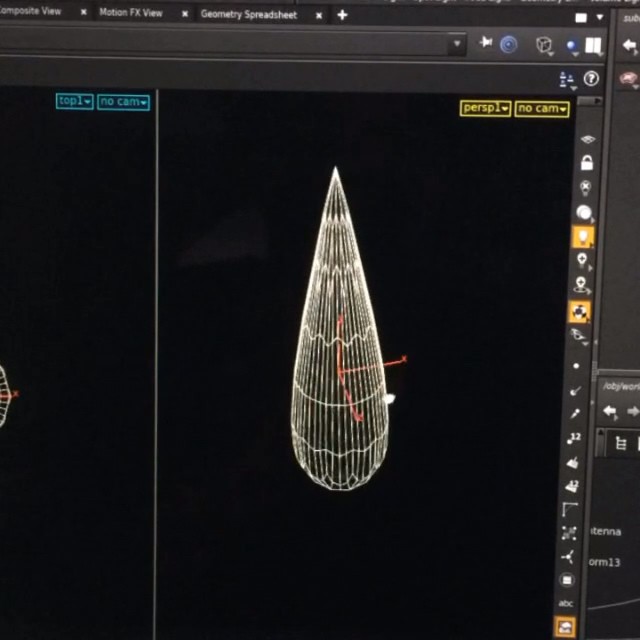Toggle the camera lock padlock icon
This screenshot has width=640, height=640.
tap(587, 163)
